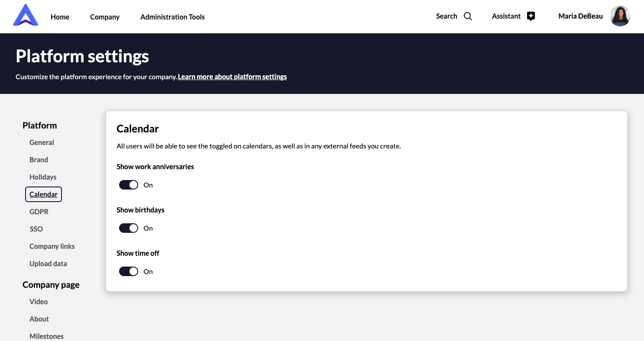Click the company logo icon
The height and width of the screenshot is (341, 644).
tap(26, 16)
